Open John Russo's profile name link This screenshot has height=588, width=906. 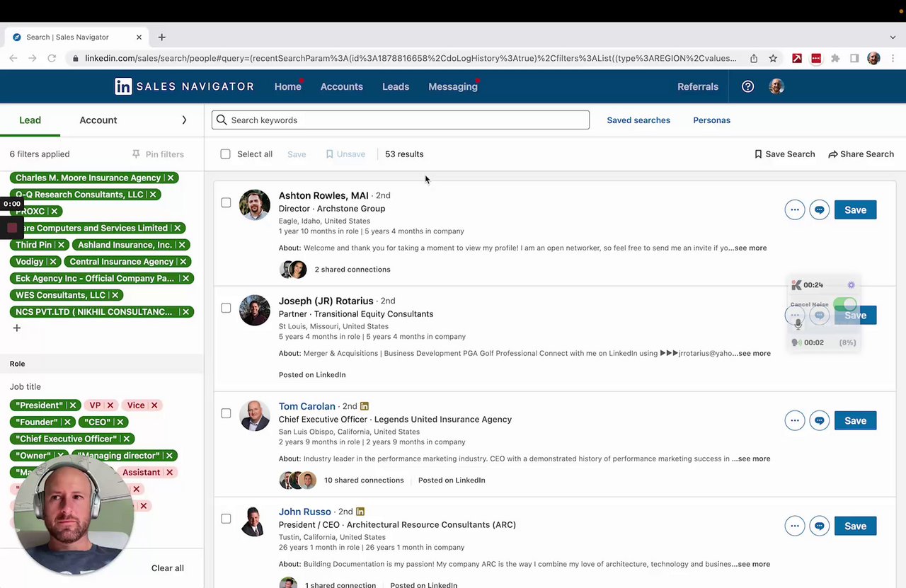305,512
